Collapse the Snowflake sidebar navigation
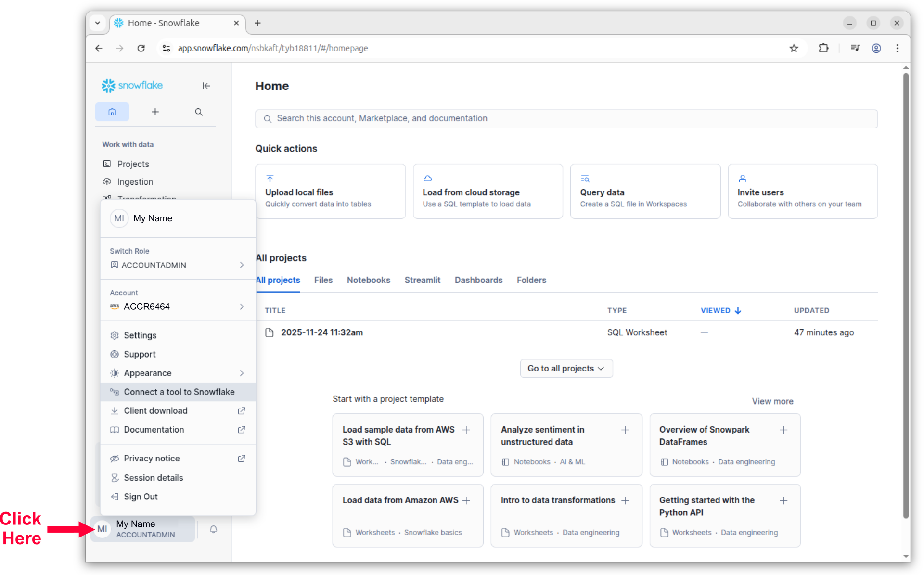The width and height of the screenshot is (924, 575). pyautogui.click(x=206, y=86)
